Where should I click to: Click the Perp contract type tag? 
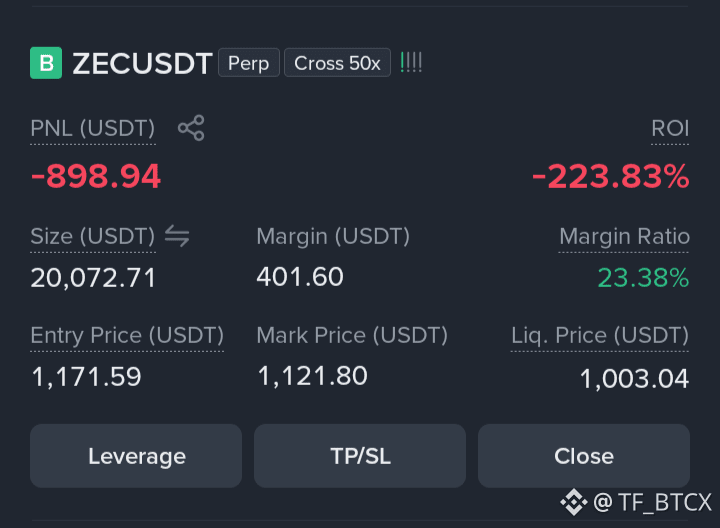tap(248, 63)
